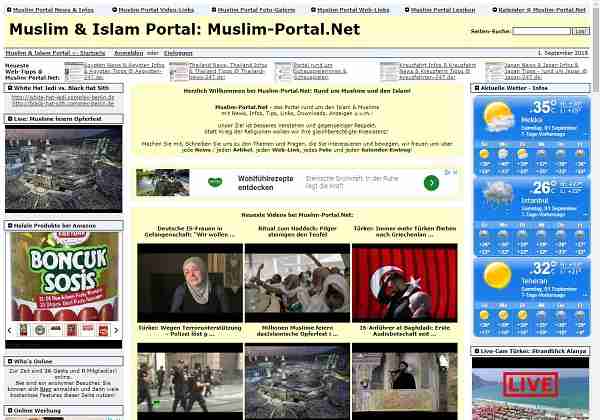Click Istanbul rainy cloud weather icon

tap(498, 194)
